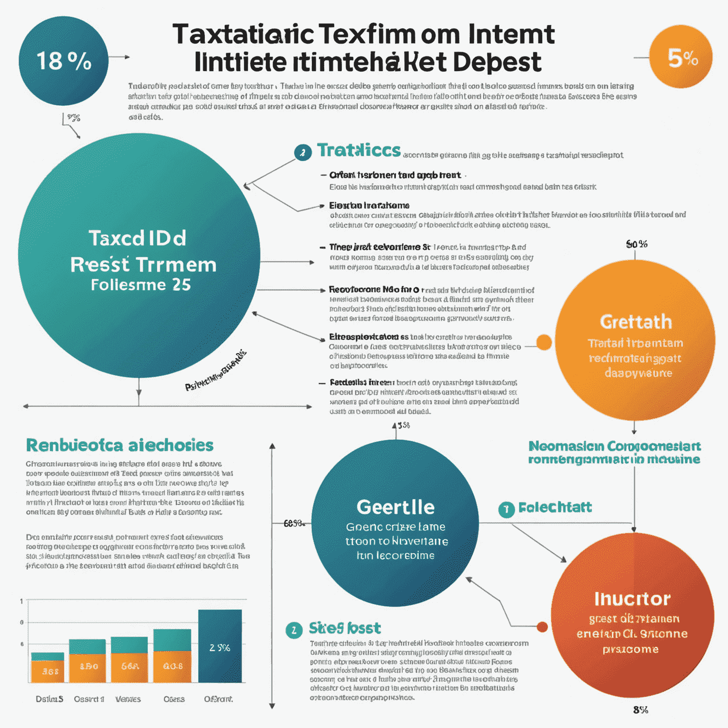
Task: Click the bold 'Fatdeslias itireen' subheading
Action: [362, 382]
